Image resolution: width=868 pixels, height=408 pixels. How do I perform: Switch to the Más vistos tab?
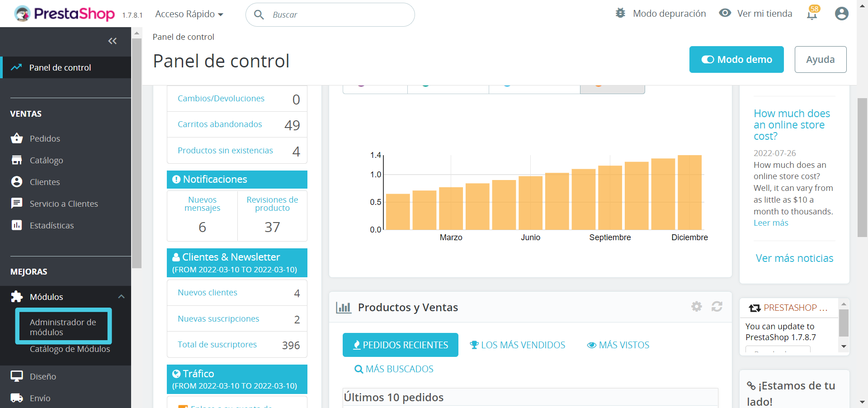618,345
